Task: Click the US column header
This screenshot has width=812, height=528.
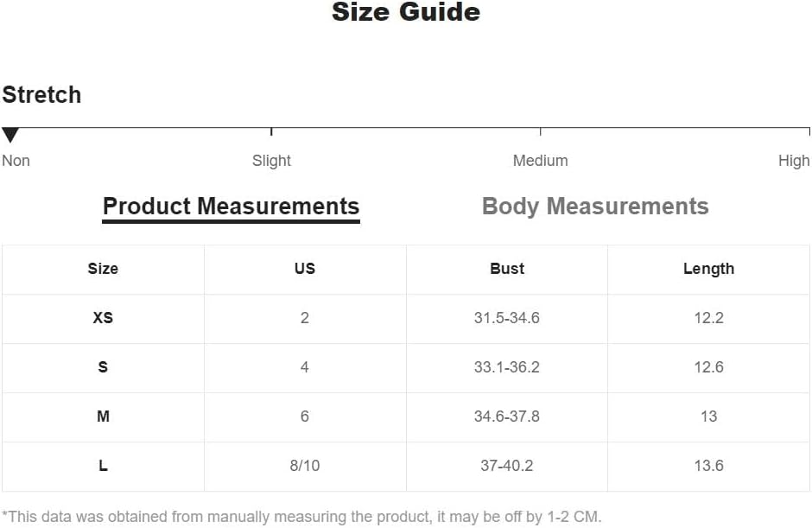Action: coord(304,269)
